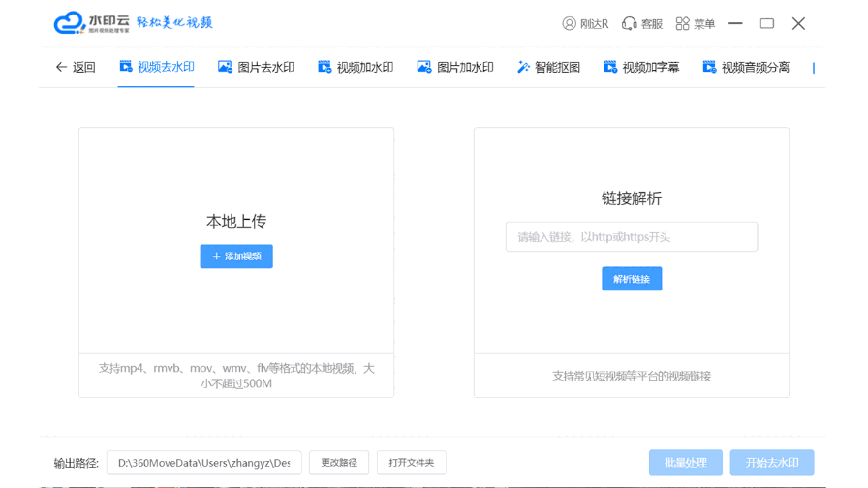
Task: Switch to 视频去水印 tab
Action: (157, 67)
